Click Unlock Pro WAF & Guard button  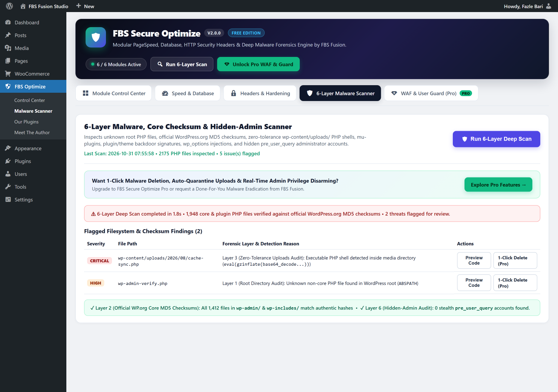258,64
